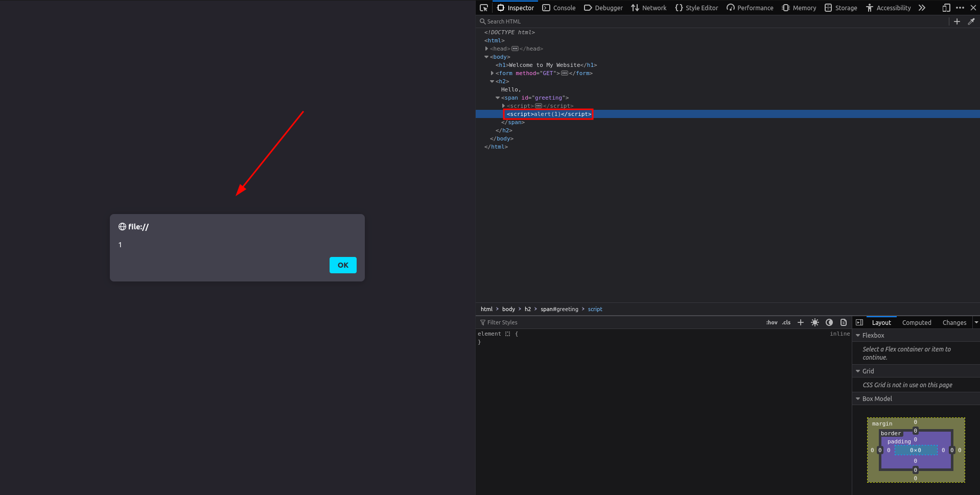Collapse the Flexbox section
The width and height of the screenshot is (980, 495).
point(858,335)
